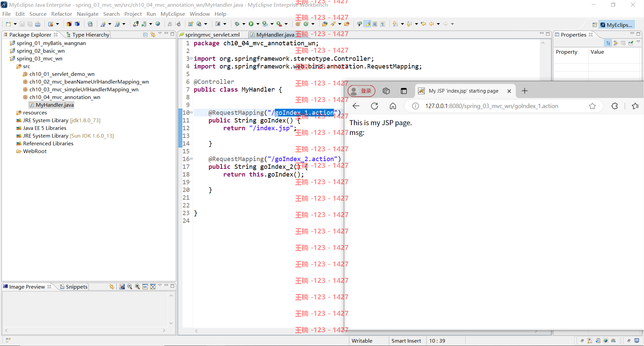Click the Previous Annotation arrow icon
This screenshot has width=644, height=346.
point(409,24)
